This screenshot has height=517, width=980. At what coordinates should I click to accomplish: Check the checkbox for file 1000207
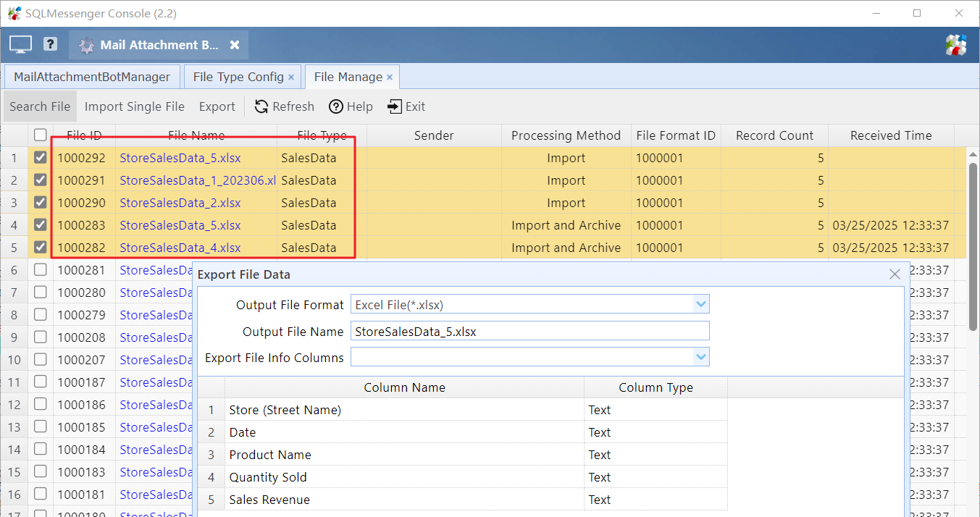click(41, 359)
